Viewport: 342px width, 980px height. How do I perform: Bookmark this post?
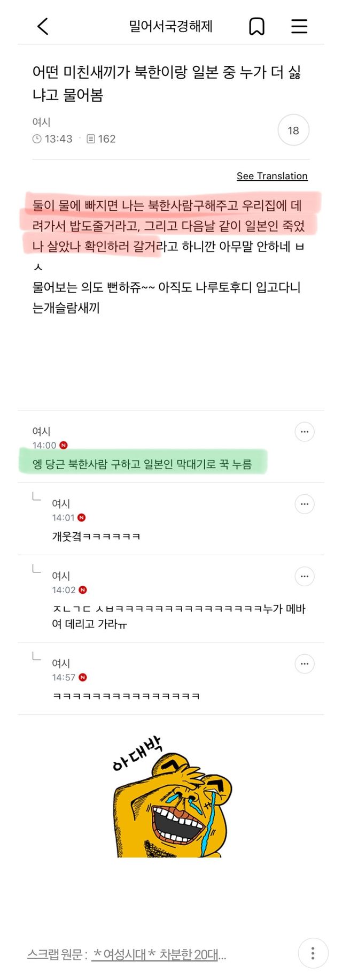257,26
